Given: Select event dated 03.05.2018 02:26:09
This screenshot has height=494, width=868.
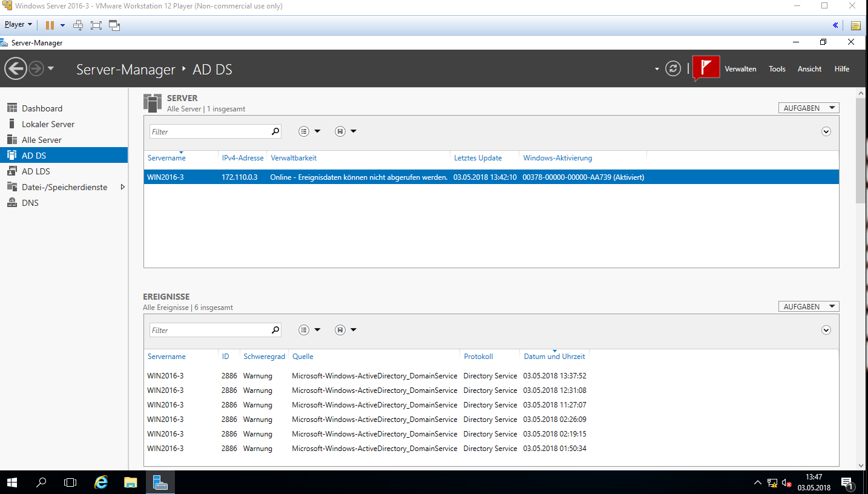Looking at the screenshot, I should (491, 420).
